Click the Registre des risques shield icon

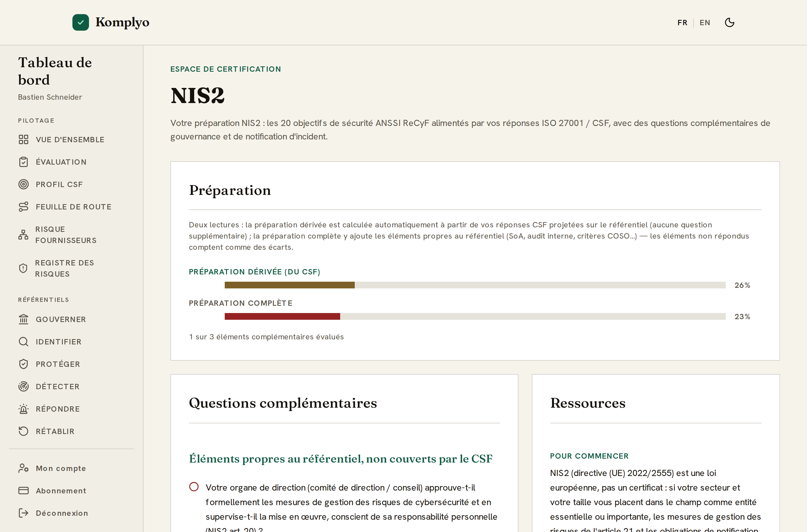click(x=23, y=268)
